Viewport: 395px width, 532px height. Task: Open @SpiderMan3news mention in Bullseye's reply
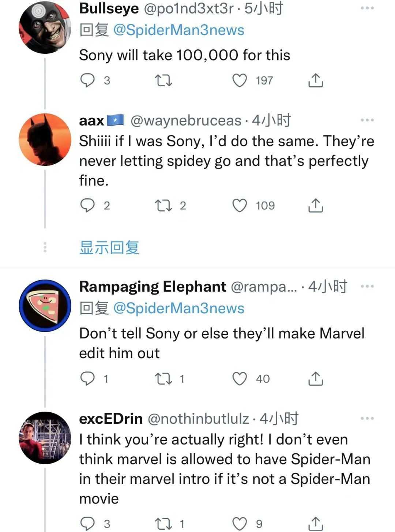tap(179, 30)
